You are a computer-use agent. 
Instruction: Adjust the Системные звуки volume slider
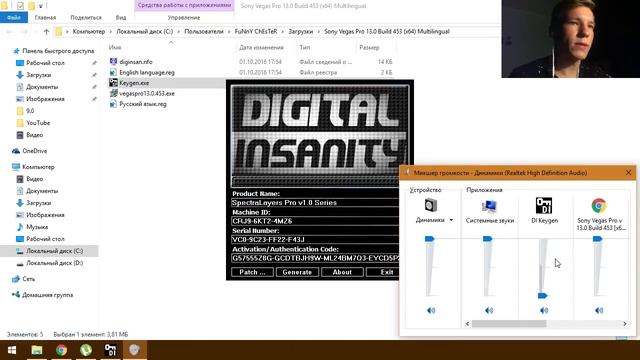(x=487, y=239)
